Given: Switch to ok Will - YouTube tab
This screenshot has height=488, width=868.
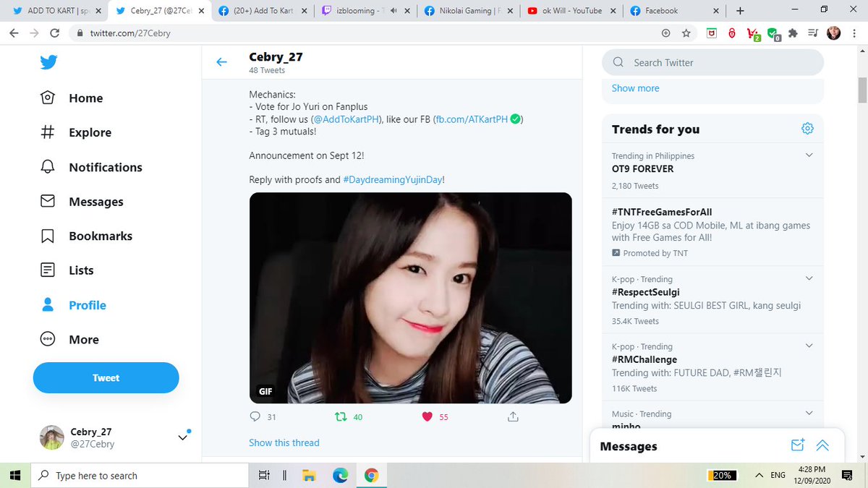Looking at the screenshot, I should click(x=572, y=11).
